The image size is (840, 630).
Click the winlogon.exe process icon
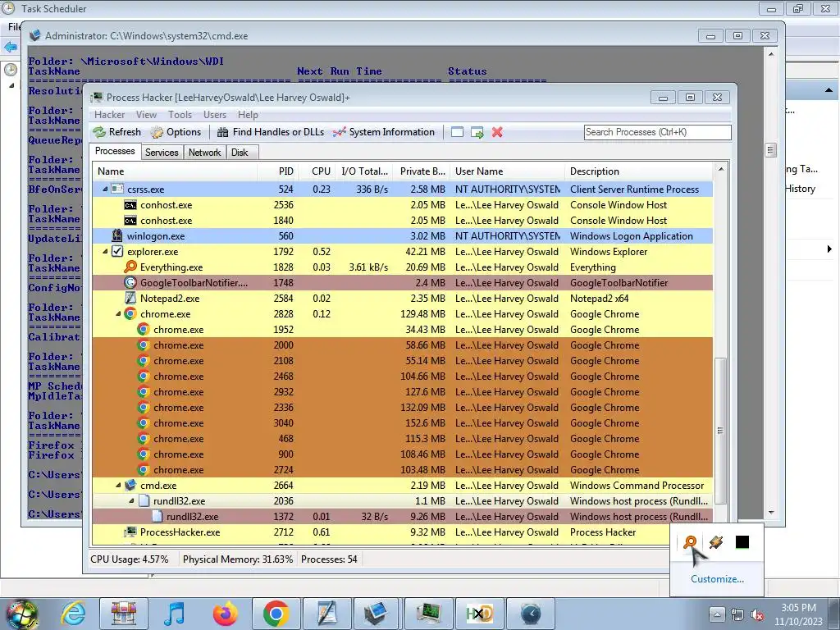[117, 235]
